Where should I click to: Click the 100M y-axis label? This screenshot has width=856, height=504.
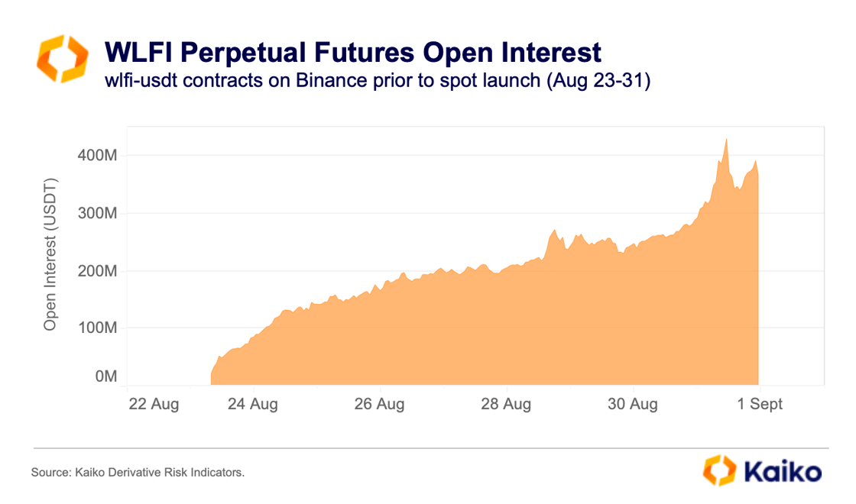97,328
